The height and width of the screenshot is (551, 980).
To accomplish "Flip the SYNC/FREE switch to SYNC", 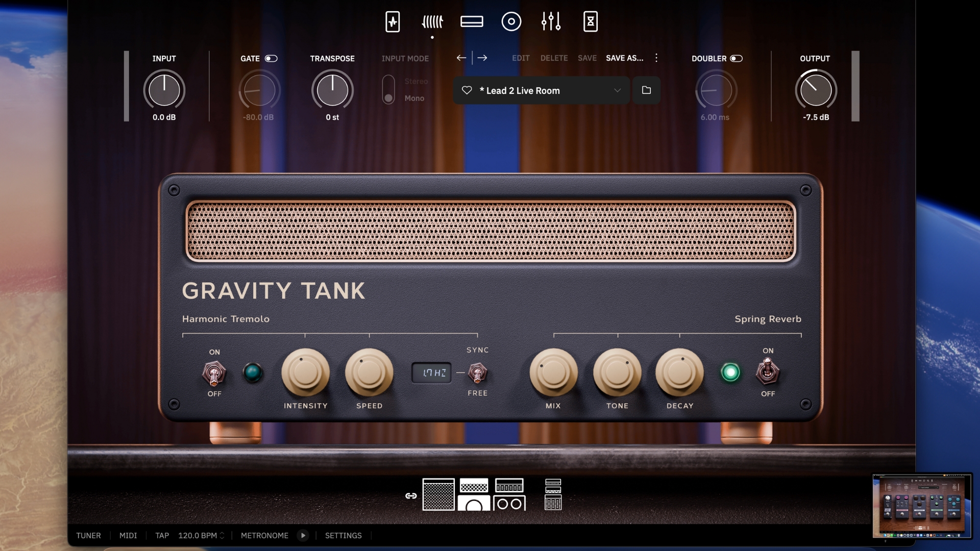I will coord(477,372).
